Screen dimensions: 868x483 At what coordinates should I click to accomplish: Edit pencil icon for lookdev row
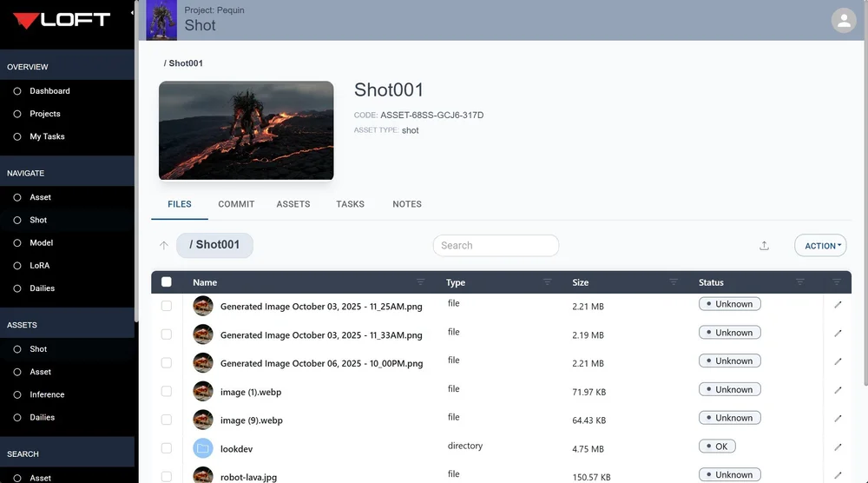pyautogui.click(x=838, y=447)
